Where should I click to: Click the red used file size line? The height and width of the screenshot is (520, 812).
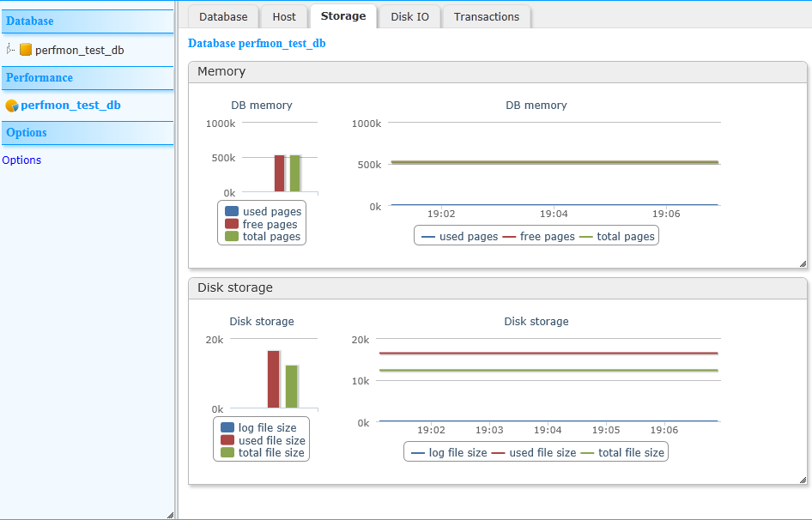pos(548,354)
